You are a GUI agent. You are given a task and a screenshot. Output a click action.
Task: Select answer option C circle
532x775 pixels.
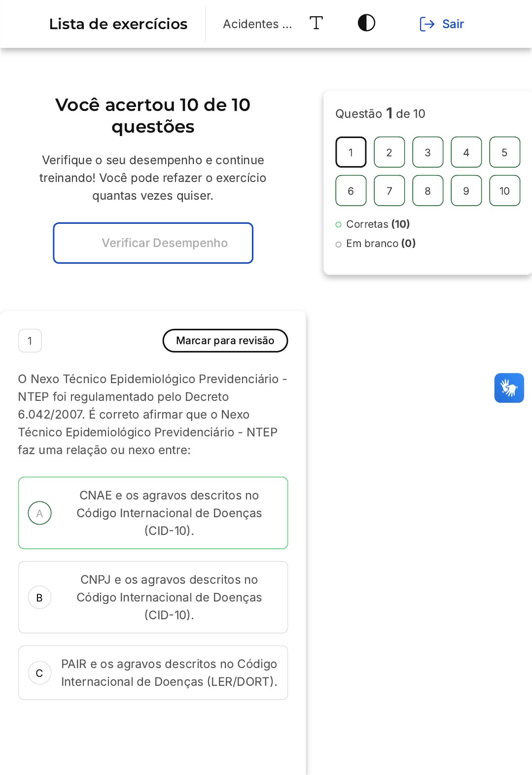pos(39,673)
